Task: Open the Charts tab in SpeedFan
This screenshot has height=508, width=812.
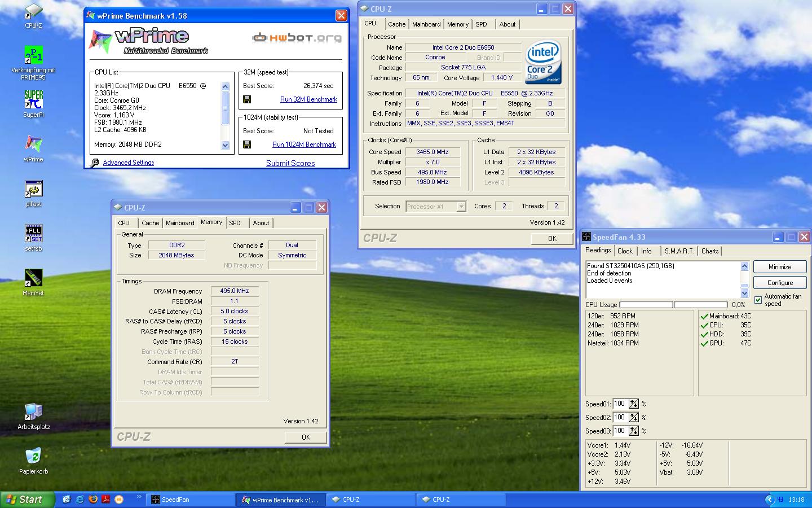Action: [x=710, y=251]
